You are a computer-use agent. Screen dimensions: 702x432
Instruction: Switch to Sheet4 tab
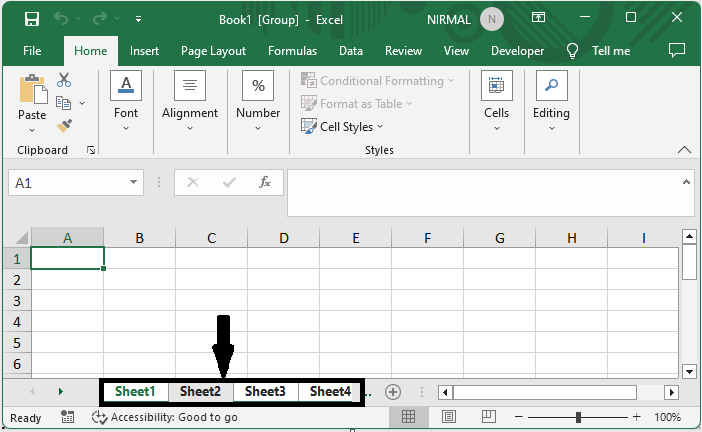(330, 391)
